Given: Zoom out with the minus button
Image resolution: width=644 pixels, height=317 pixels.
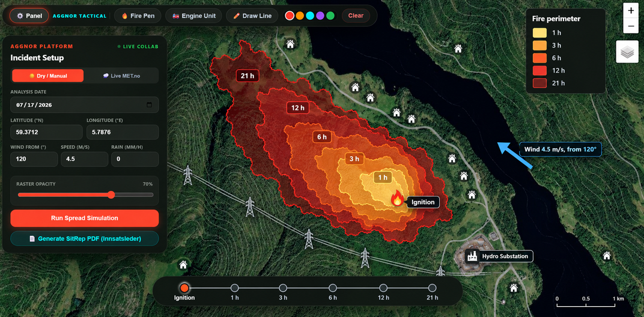Looking at the screenshot, I should (631, 26).
